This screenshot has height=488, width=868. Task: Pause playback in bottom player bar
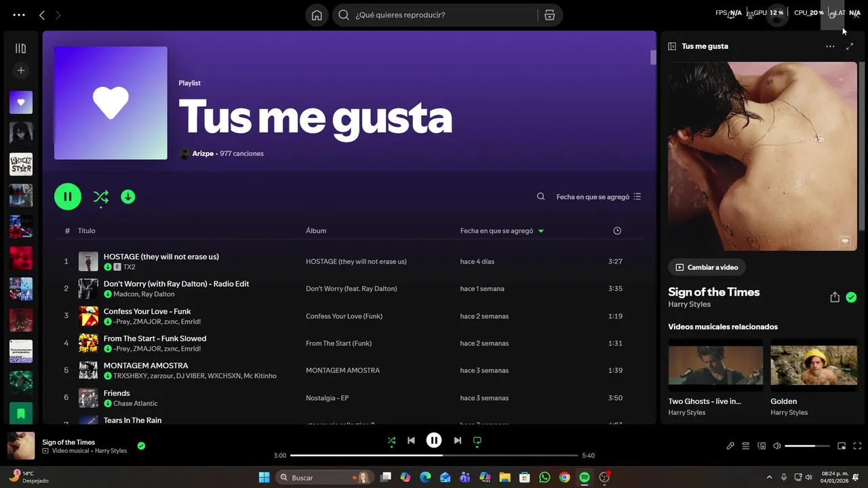(x=434, y=441)
